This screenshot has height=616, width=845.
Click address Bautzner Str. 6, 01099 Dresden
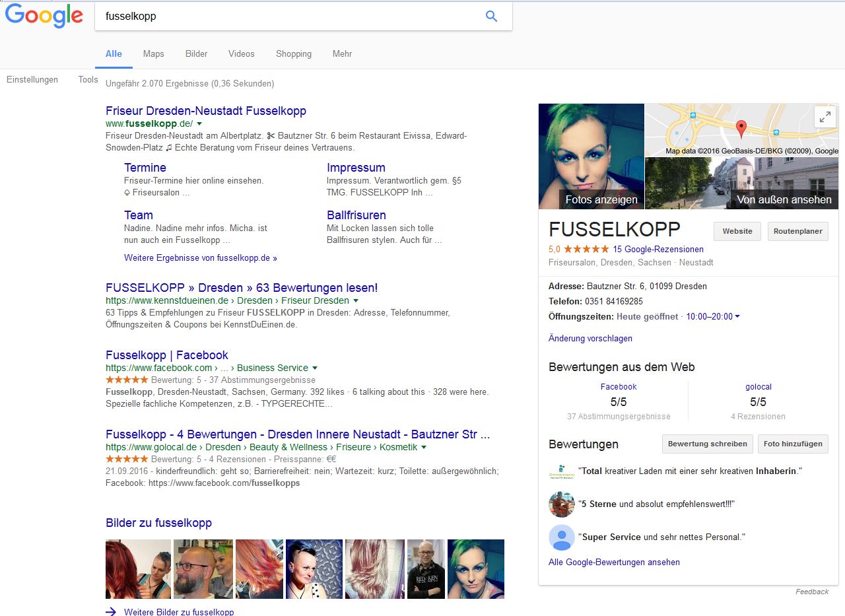point(647,287)
